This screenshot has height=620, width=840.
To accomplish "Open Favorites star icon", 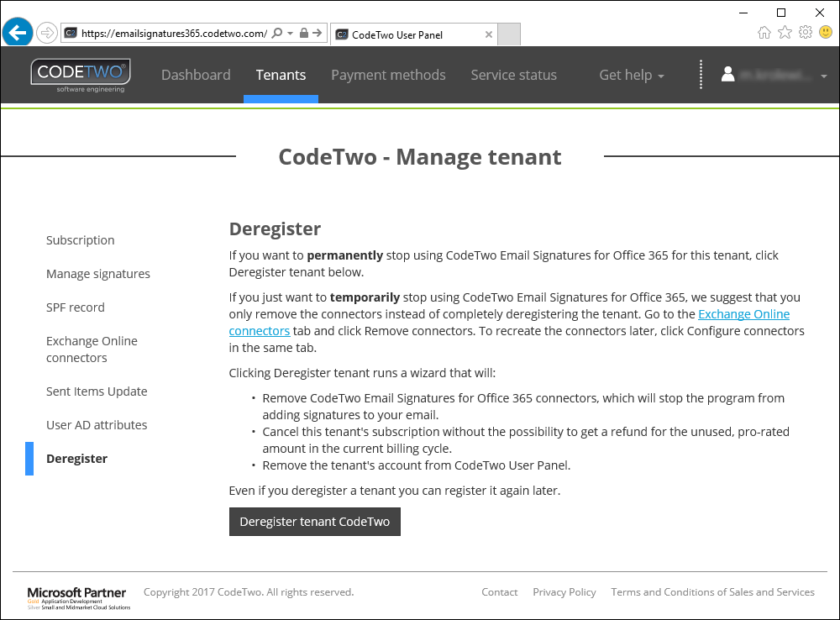I will [785, 33].
